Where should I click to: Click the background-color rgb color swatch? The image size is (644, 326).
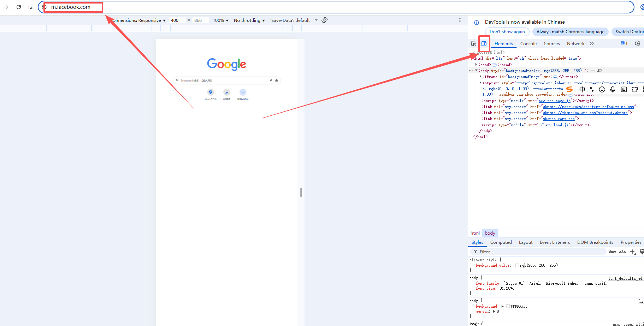[x=517, y=265]
